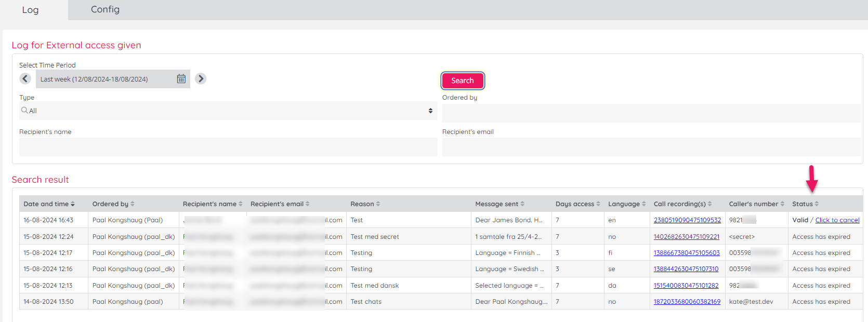Open the calendar date picker icon
The image size is (868, 322).
click(181, 79)
